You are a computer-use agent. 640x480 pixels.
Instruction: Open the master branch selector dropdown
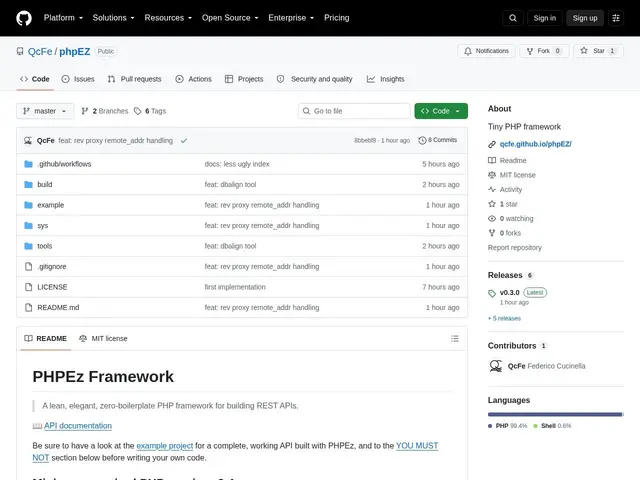(x=45, y=111)
